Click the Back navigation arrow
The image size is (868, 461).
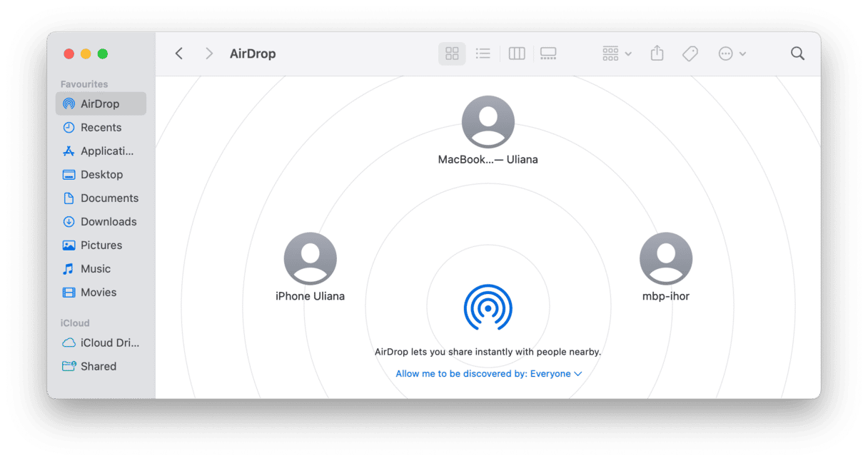tap(179, 54)
